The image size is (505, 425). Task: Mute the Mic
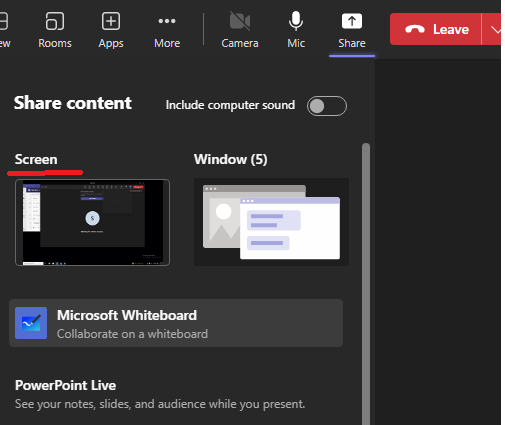coord(296,30)
